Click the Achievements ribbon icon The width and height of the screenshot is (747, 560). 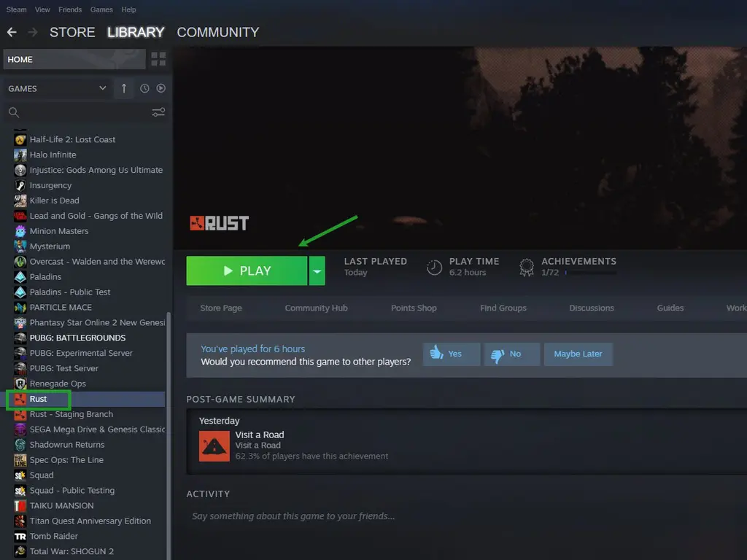(527, 267)
